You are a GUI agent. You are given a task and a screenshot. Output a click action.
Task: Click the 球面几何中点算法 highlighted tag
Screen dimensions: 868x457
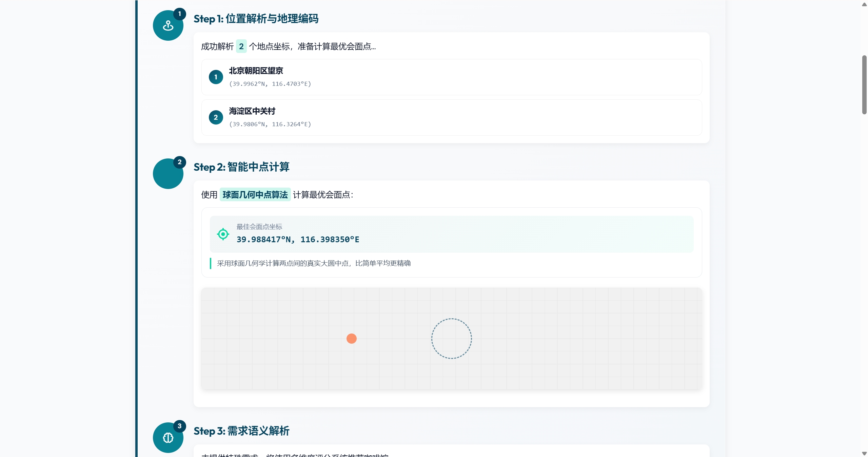[x=255, y=195]
